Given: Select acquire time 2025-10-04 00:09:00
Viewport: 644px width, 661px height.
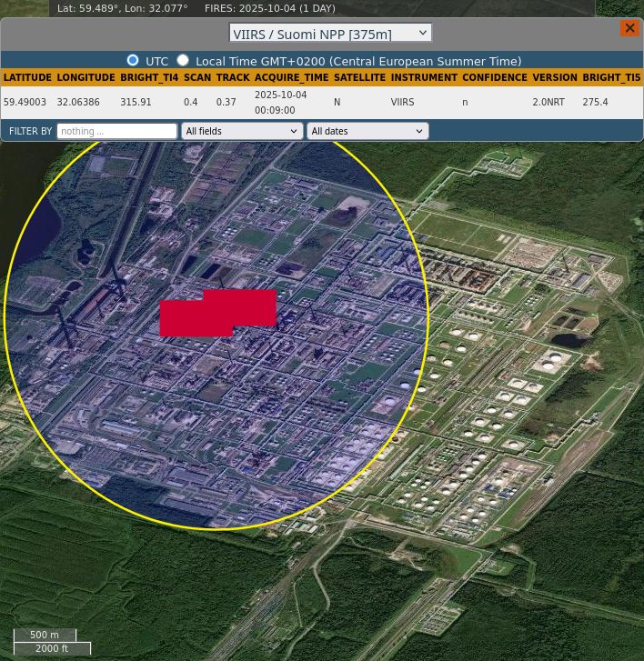Looking at the screenshot, I should click(280, 103).
